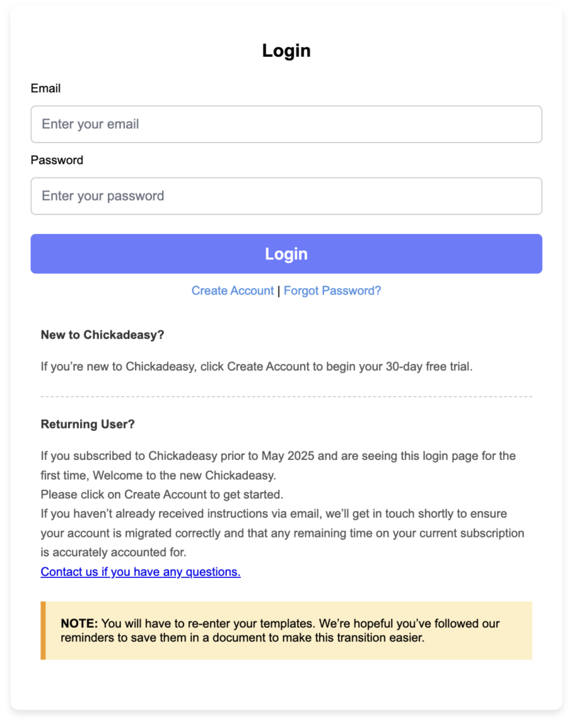This screenshot has width=577, height=728.
Task: Click 'Please click on Create Account to get started' line
Action: (162, 495)
